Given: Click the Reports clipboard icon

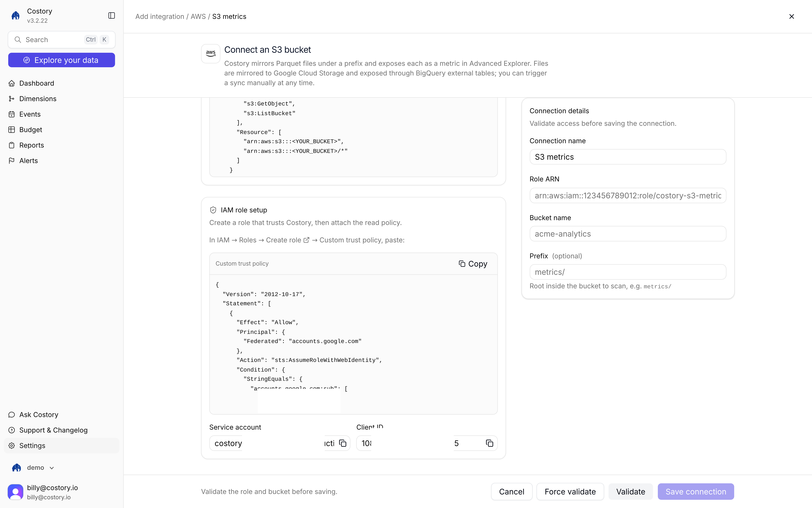Looking at the screenshot, I should 12,145.
